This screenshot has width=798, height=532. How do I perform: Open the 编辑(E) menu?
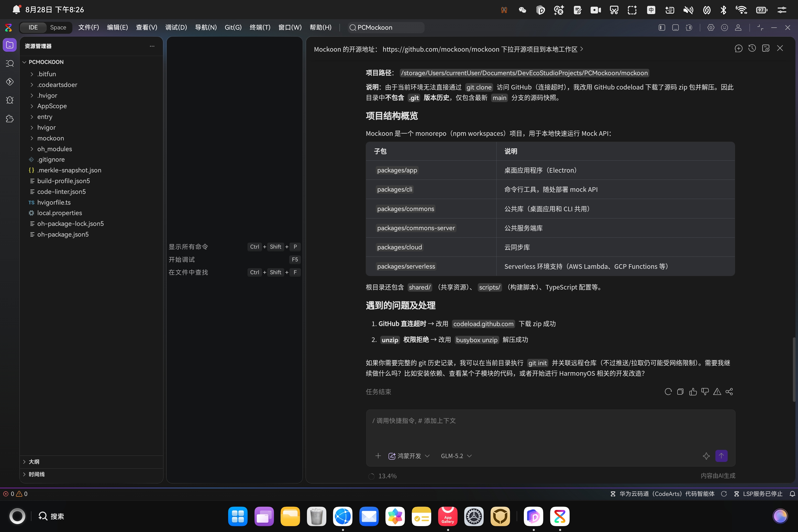click(x=117, y=27)
